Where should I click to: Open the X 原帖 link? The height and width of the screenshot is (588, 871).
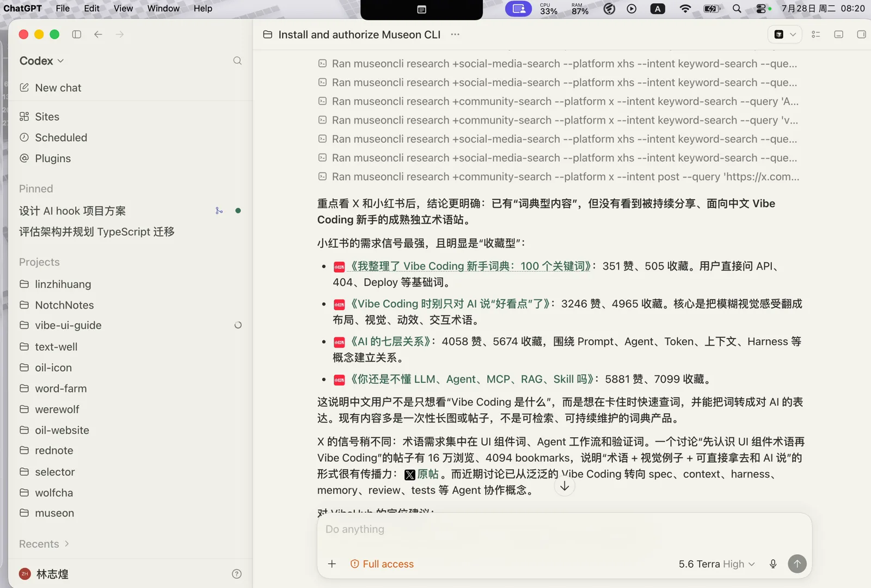coord(422,474)
